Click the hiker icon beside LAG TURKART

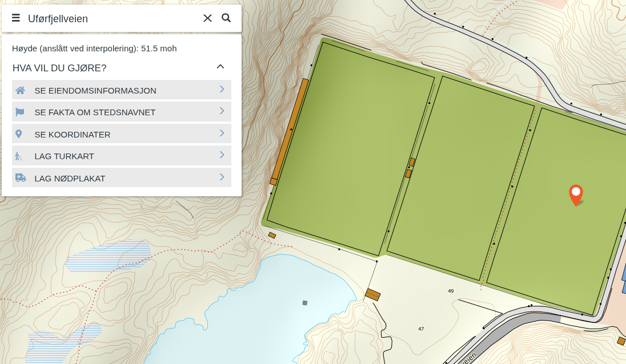pyautogui.click(x=18, y=156)
